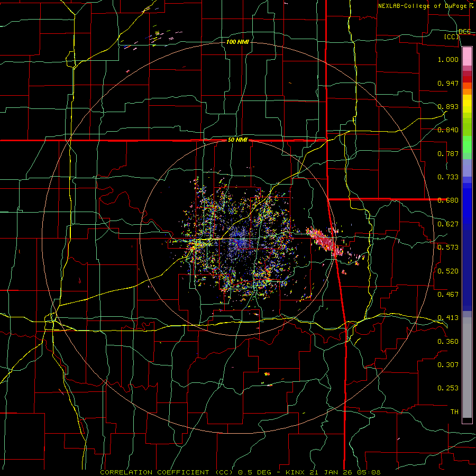476x476 pixels.
Task: Select the 0.787 legend value
Action: click(448, 153)
